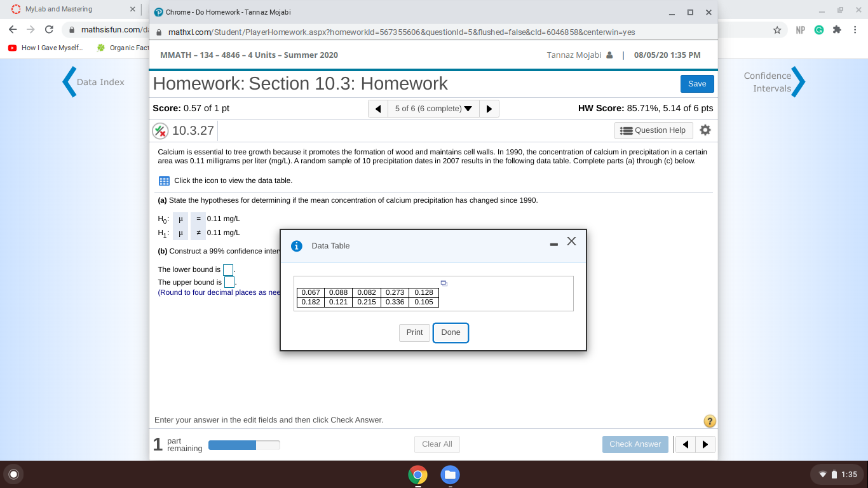Click the part remaining progress bar

(244, 444)
